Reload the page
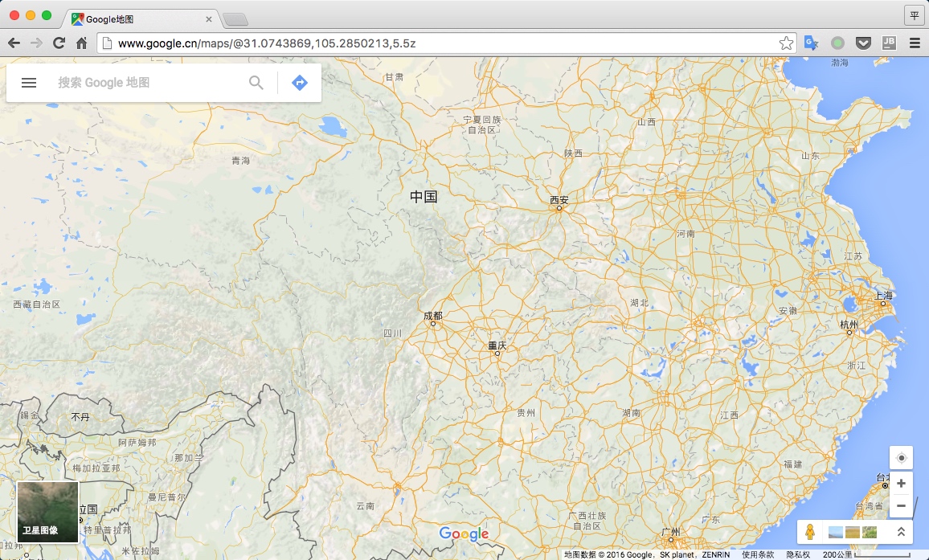Screen dimensions: 929x560 click(59, 43)
